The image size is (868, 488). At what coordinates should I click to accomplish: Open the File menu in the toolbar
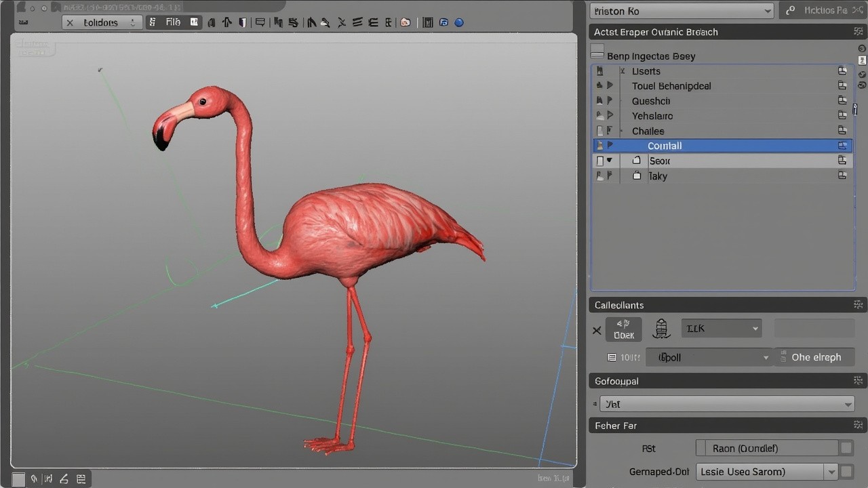click(x=173, y=22)
